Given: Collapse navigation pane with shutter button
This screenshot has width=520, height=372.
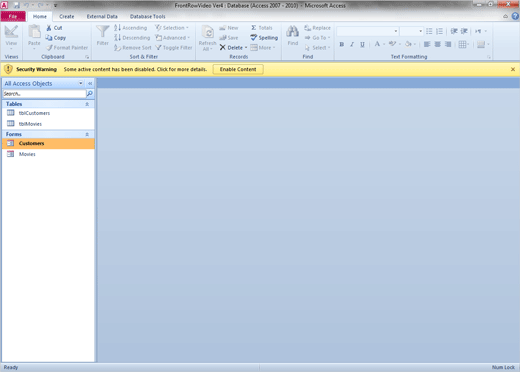Looking at the screenshot, I should (x=90, y=83).
